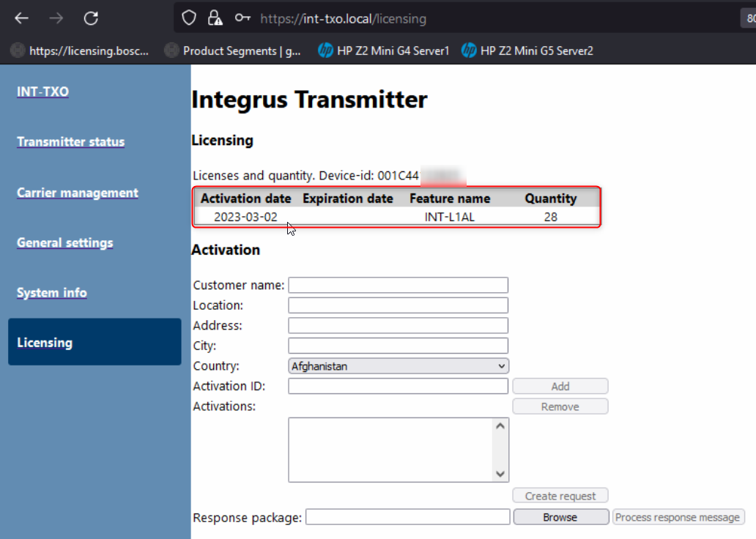Viewport: 756px width, 539px height.
Task: Click the padlock connection security icon
Action: (x=214, y=18)
